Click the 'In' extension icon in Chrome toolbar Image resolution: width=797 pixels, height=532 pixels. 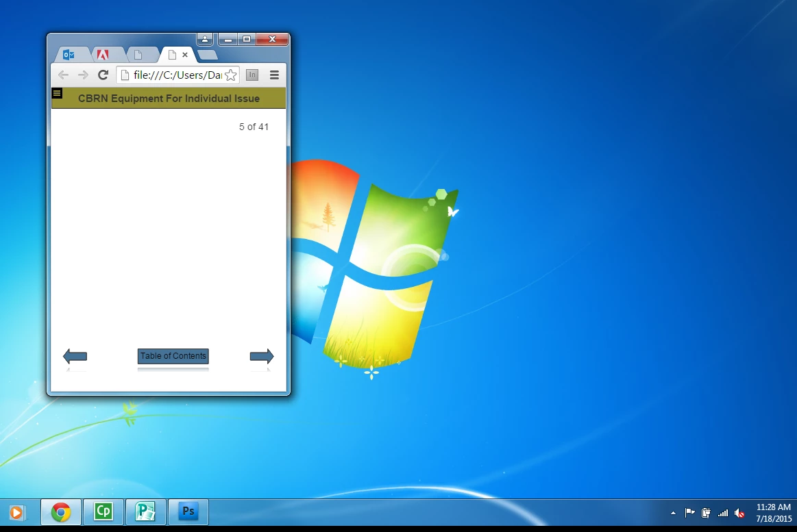(252, 75)
